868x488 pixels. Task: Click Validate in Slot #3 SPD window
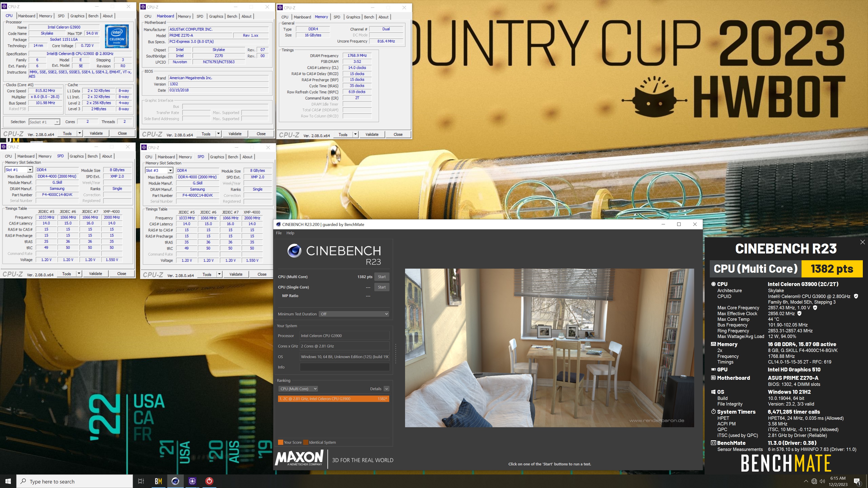coord(236,274)
